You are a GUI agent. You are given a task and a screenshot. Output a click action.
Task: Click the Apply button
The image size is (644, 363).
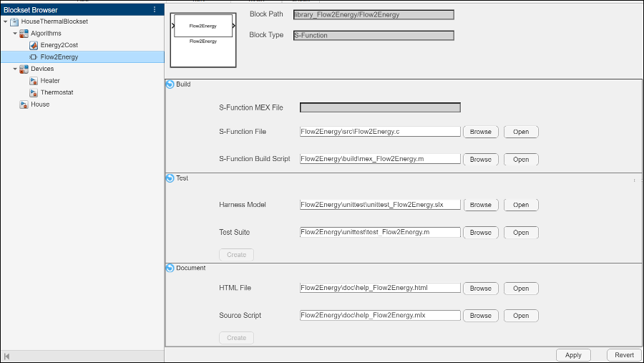[x=573, y=355]
